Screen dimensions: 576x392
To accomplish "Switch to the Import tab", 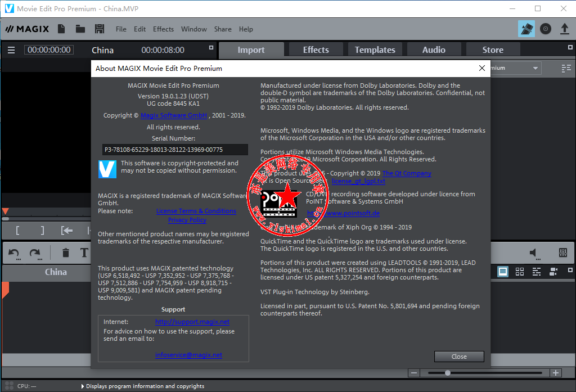I will click(251, 50).
